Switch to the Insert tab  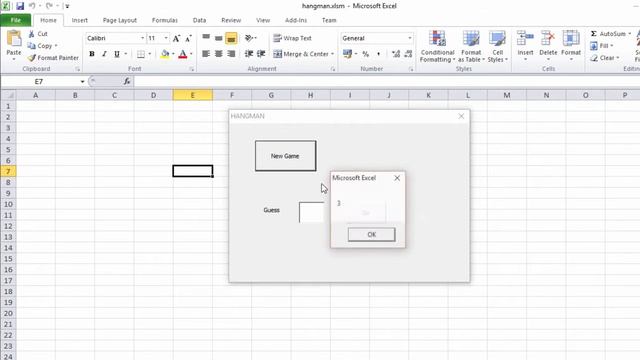(80, 20)
